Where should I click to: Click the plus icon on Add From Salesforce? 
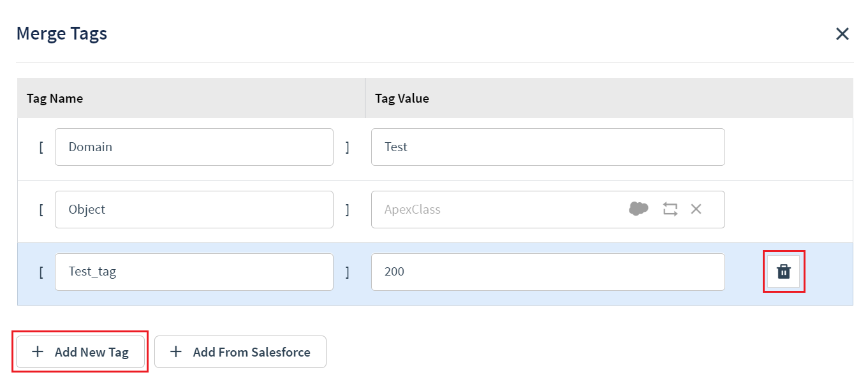pos(176,351)
